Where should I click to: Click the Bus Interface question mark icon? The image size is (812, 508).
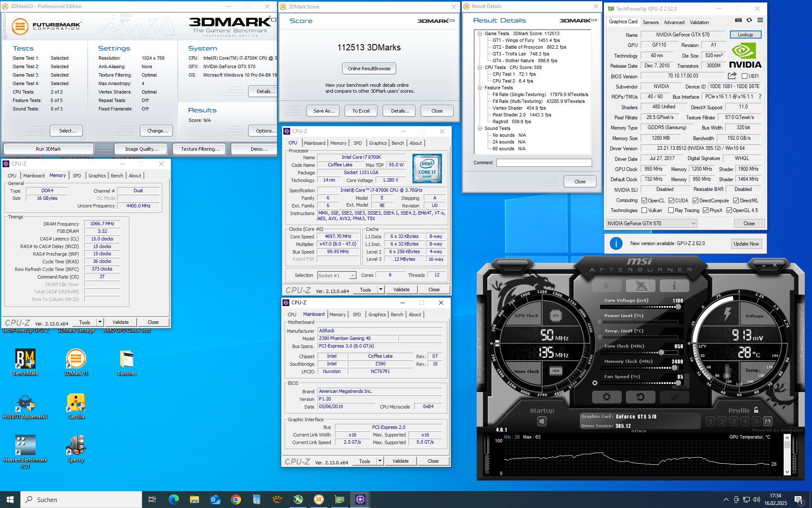760,97
